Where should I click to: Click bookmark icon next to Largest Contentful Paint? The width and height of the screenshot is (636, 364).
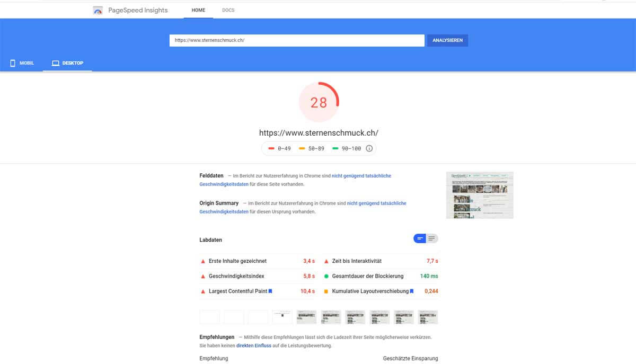tap(270, 291)
